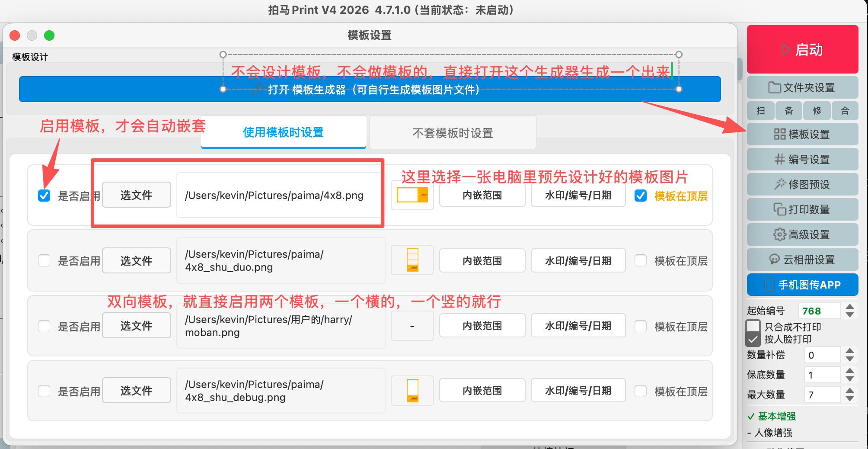Select the 使用模板时设置 tab

point(283,132)
